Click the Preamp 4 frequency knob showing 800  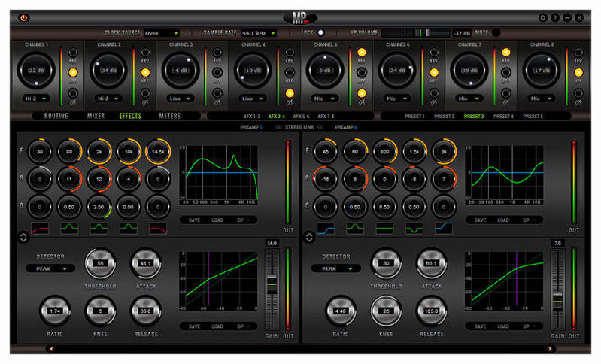(384, 152)
